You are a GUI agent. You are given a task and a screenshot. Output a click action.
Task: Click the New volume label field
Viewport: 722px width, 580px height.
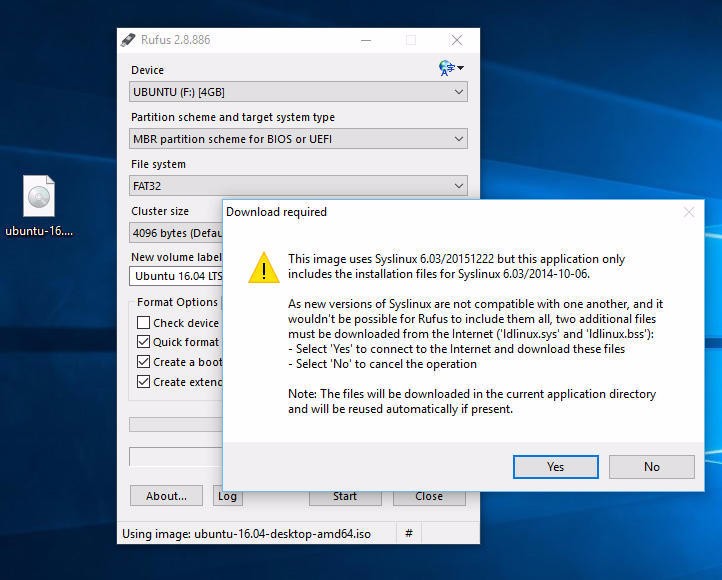pyautogui.click(x=176, y=276)
